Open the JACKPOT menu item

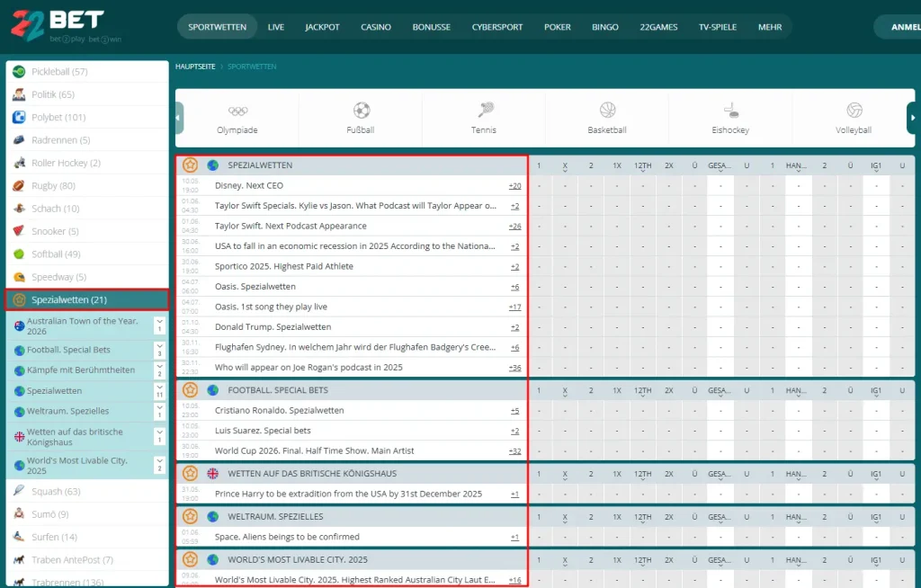pos(323,27)
